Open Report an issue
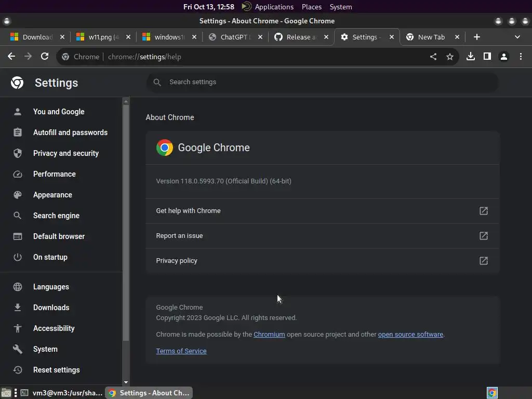Screen dimensions: 532x399 (x=322, y=236)
